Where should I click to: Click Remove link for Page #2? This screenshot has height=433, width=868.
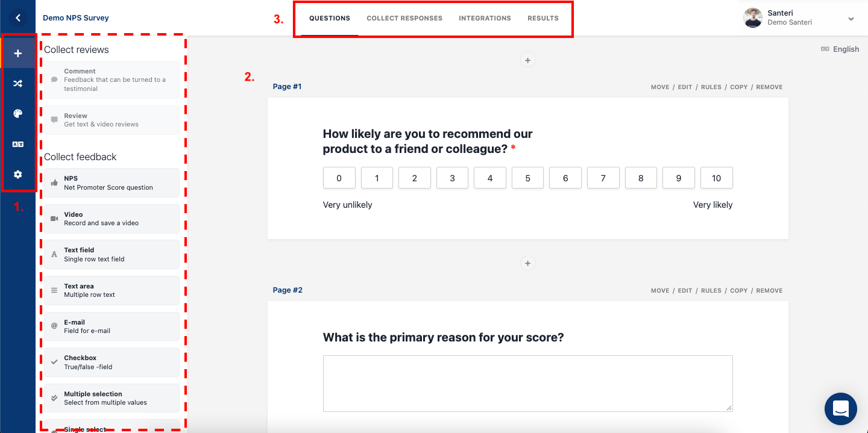769,291
